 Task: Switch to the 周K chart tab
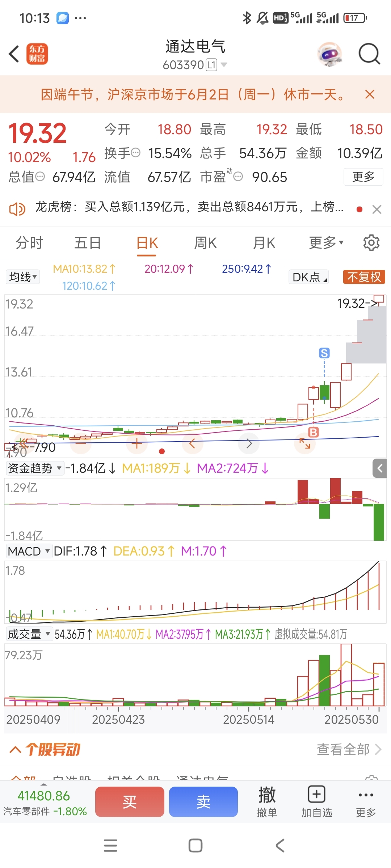pyautogui.click(x=205, y=243)
